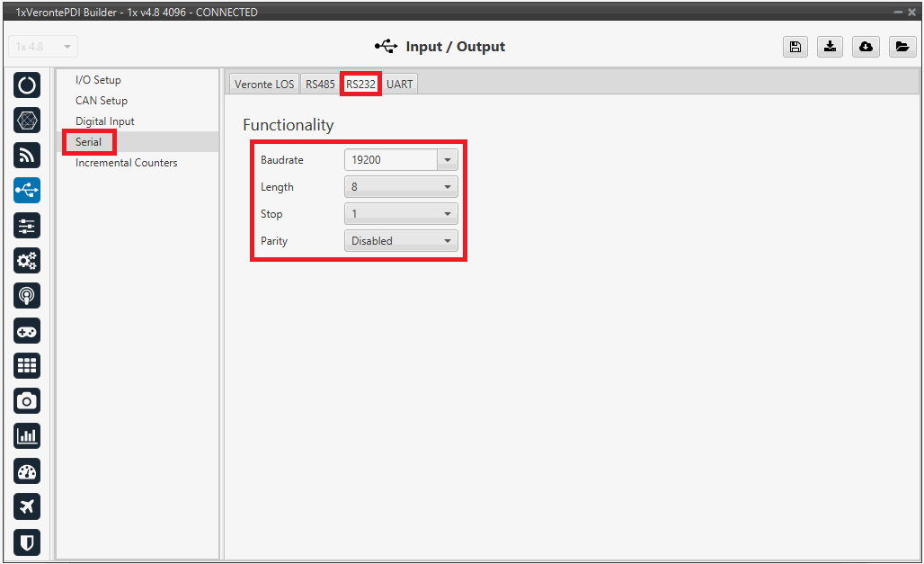This screenshot has height=564, width=924.
Task: Open the gamepad controller section in sidebar
Action: pyautogui.click(x=27, y=331)
